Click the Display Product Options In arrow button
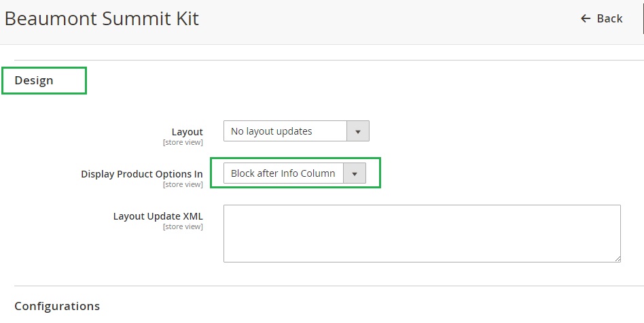The image size is (644, 323). click(x=354, y=173)
